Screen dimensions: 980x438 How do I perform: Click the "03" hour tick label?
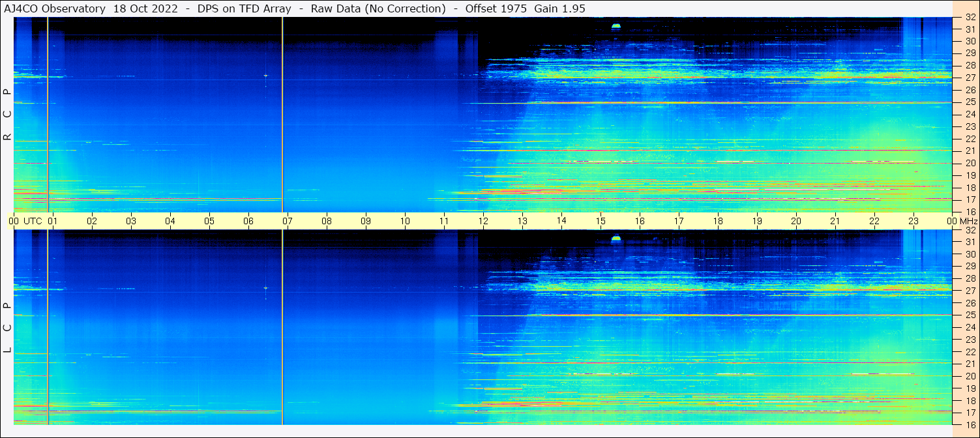pyautogui.click(x=131, y=221)
